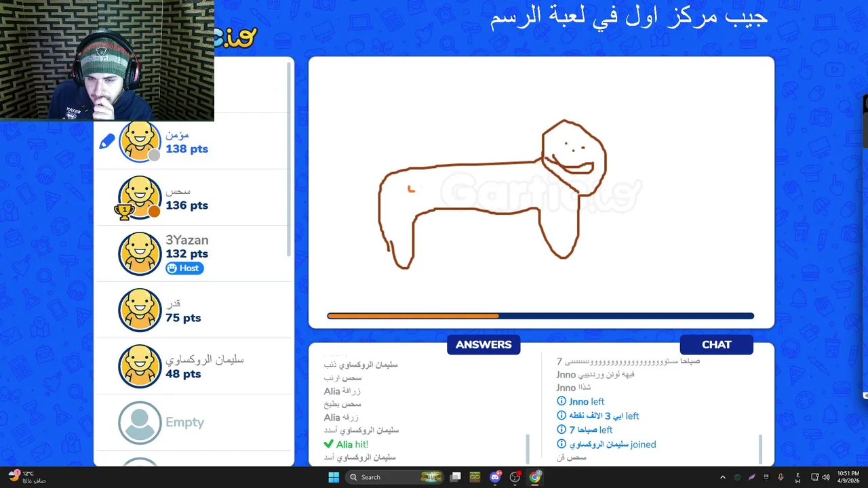868x488 pixels.
Task: Click the سليمان الروكساوي joined chat notice
Action: (606, 444)
